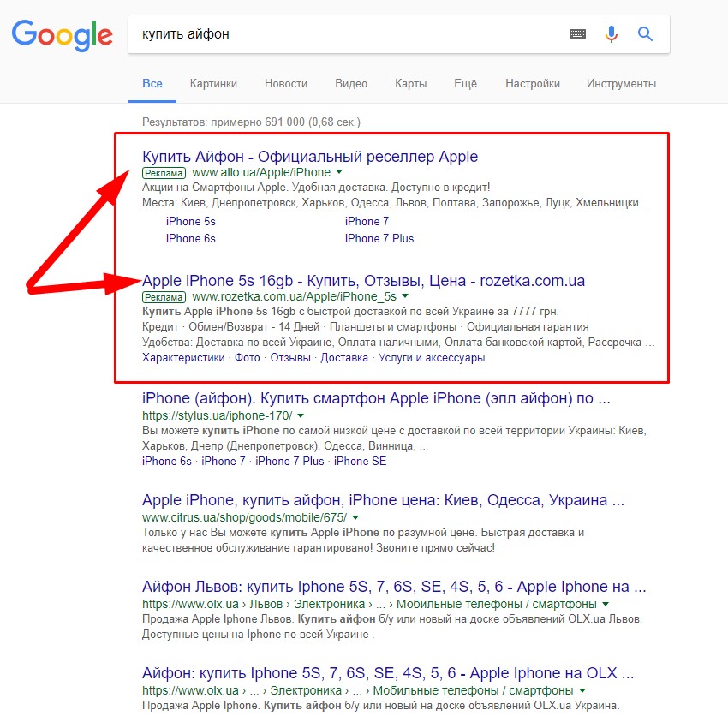Open 'Apple iPhone 5s 16gb' rozetka ad

tap(363, 281)
